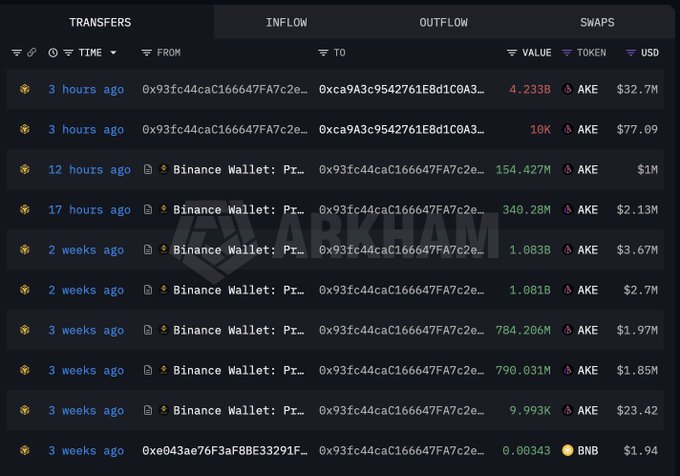Click the value 4.233B

pyautogui.click(x=530, y=89)
